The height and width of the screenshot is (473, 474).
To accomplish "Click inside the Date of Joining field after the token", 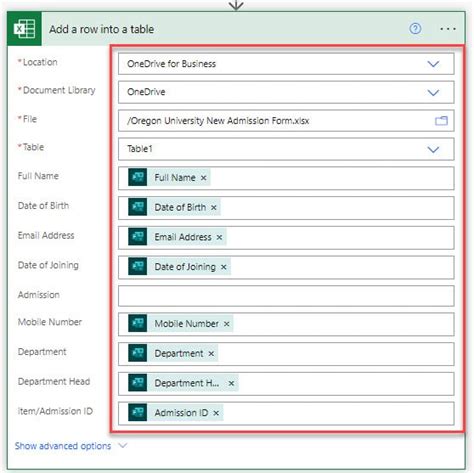I will [342, 267].
